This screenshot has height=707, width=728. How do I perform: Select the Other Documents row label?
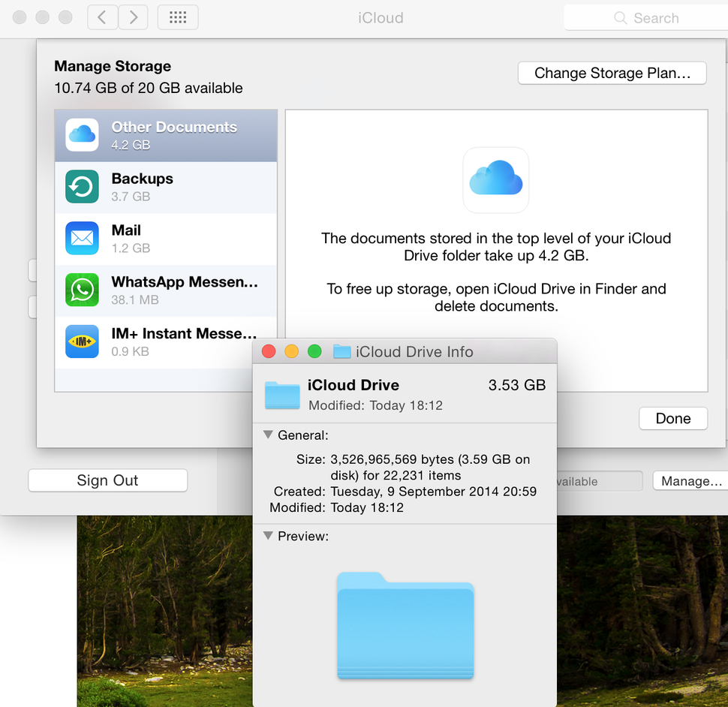(174, 127)
